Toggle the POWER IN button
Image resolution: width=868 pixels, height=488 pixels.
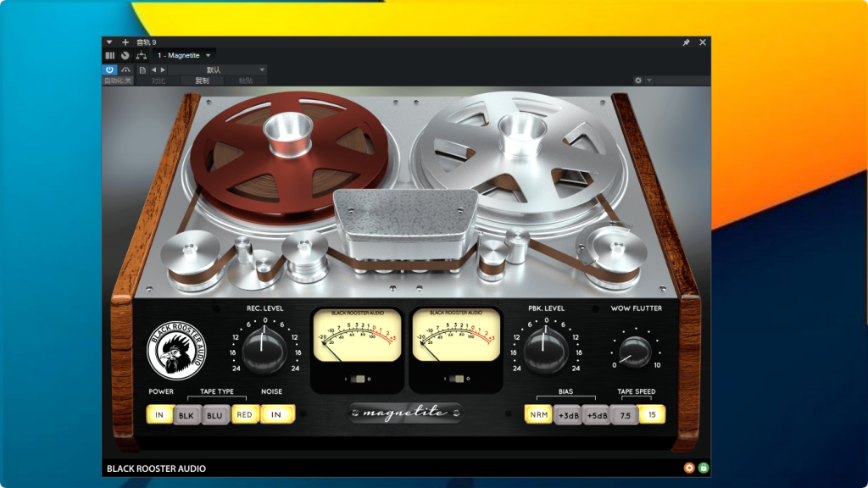click(x=159, y=414)
